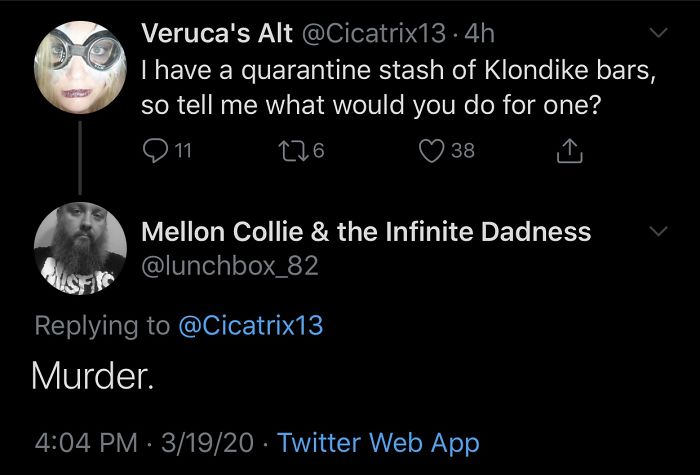Image resolution: width=700 pixels, height=475 pixels.
Task: Click the @lunchbox_82 handle
Action: (x=231, y=265)
